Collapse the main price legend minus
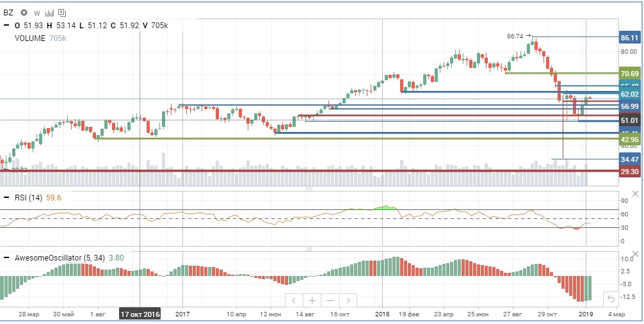Viewport: 644px width, 324px height. 6,26
